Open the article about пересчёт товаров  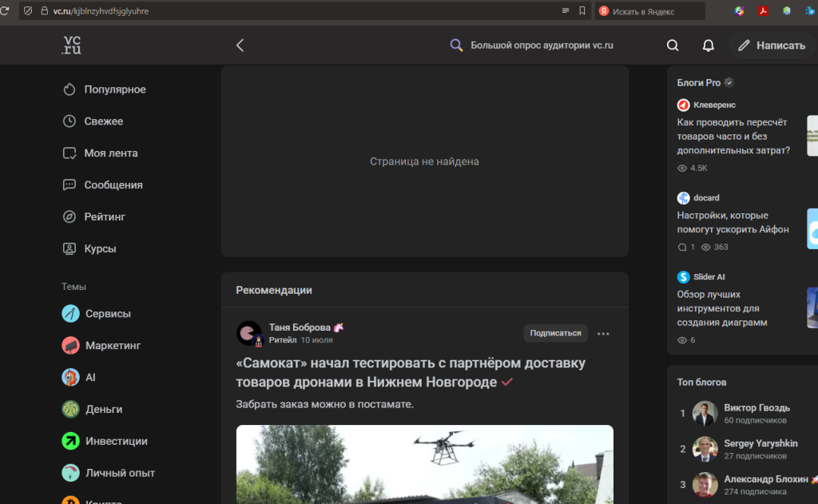tap(733, 136)
